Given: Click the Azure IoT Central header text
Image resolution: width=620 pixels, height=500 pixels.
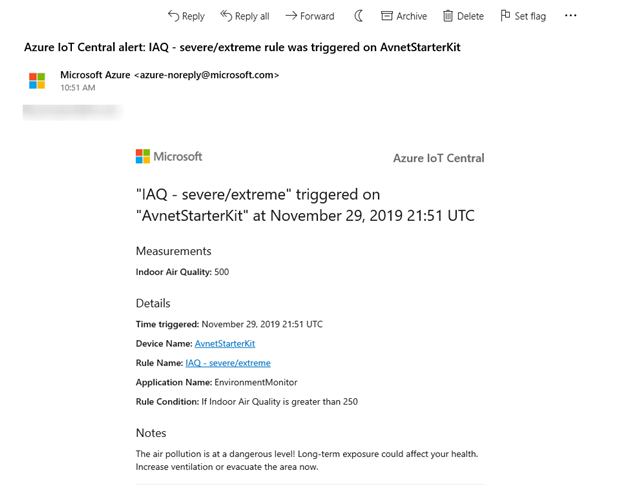Looking at the screenshot, I should [439, 158].
